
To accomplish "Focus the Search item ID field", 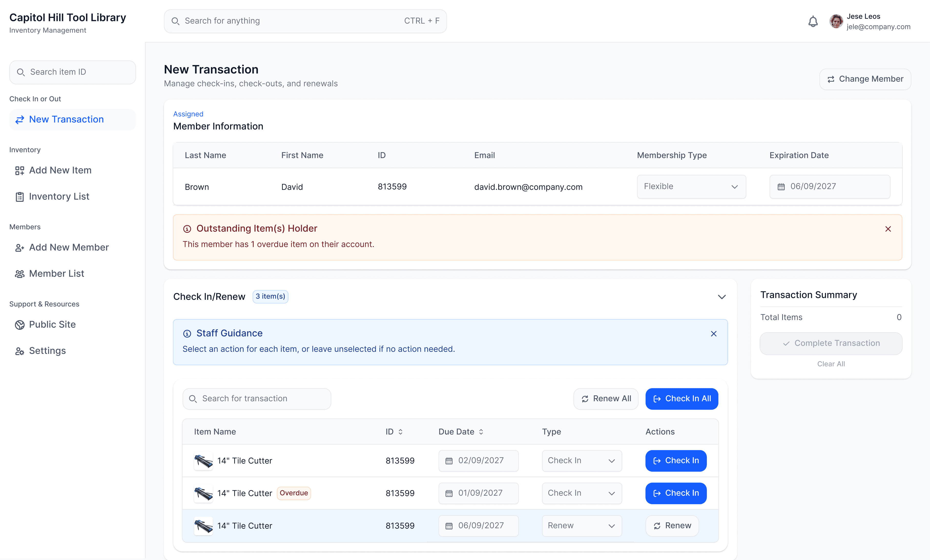I will click(73, 72).
